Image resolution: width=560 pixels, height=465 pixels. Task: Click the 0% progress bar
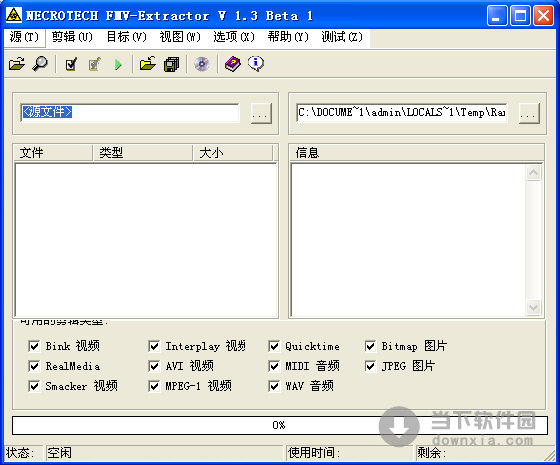click(280, 425)
